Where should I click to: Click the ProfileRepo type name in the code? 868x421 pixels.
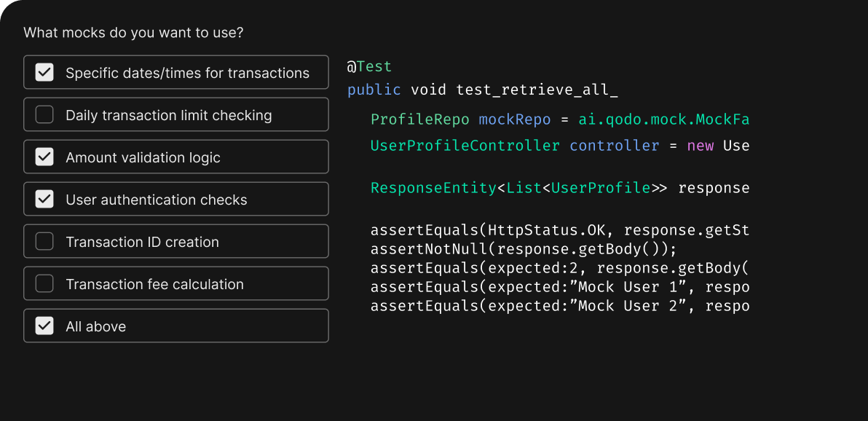coord(419,119)
